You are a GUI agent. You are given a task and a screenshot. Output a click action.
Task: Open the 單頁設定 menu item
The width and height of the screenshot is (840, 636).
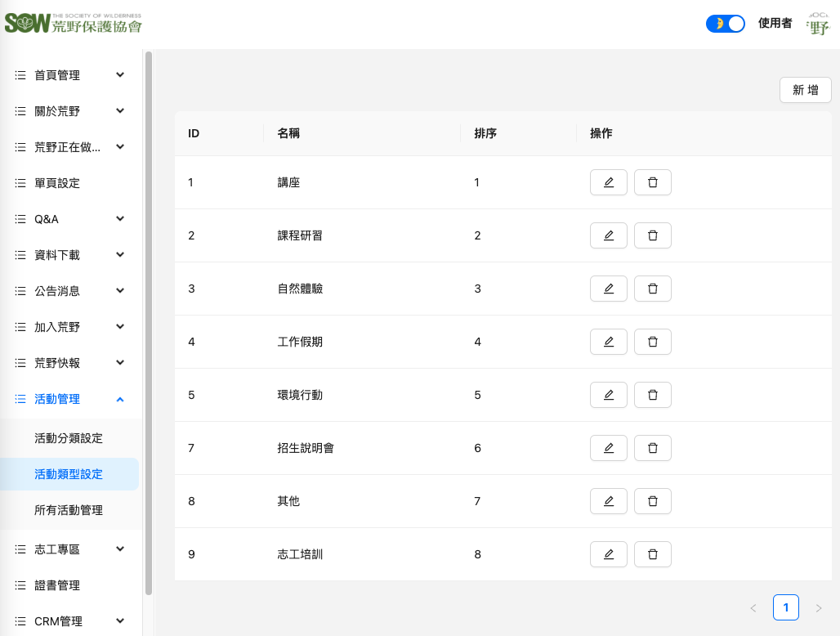coord(57,183)
